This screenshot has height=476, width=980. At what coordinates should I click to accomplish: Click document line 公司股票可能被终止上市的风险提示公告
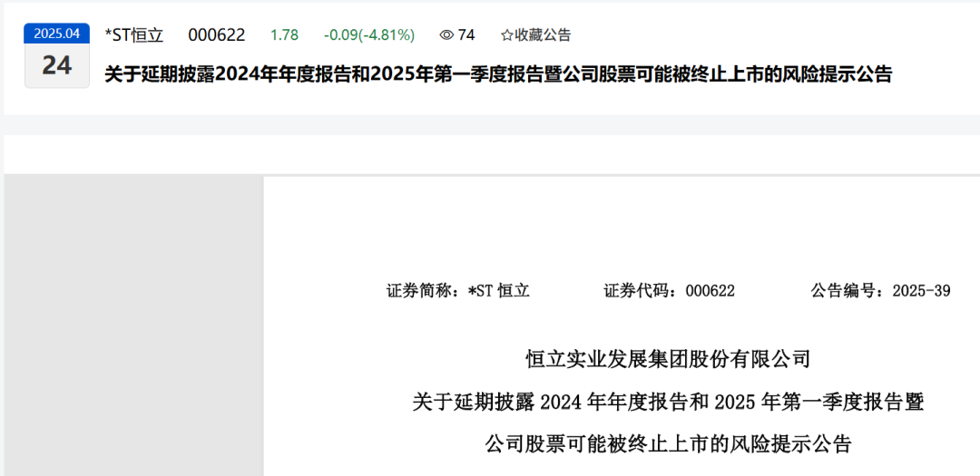(x=668, y=444)
